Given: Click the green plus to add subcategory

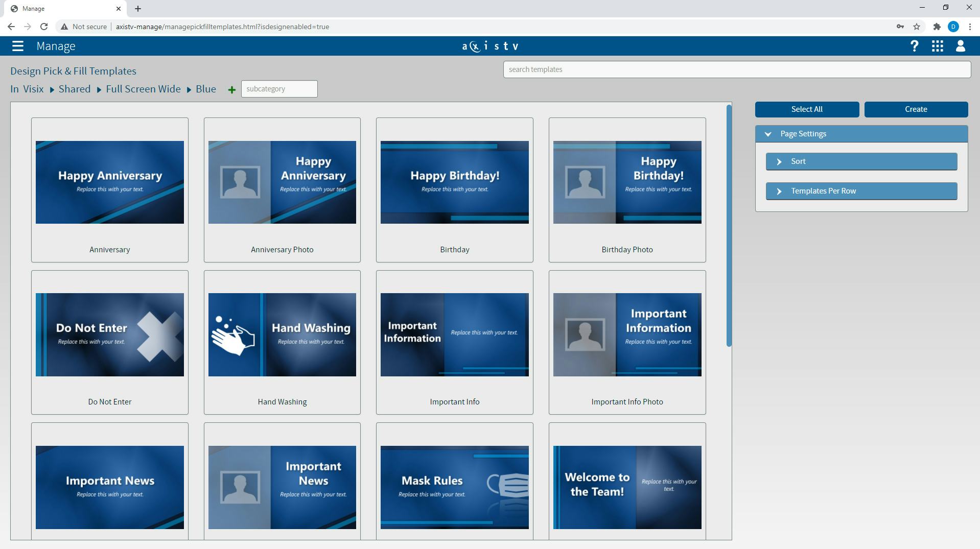Looking at the screenshot, I should [x=231, y=89].
